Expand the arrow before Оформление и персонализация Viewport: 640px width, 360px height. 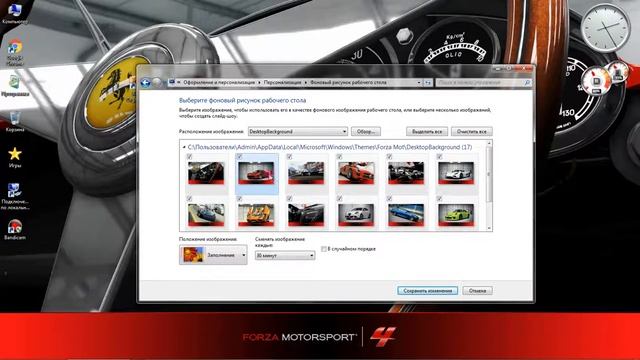[179, 83]
